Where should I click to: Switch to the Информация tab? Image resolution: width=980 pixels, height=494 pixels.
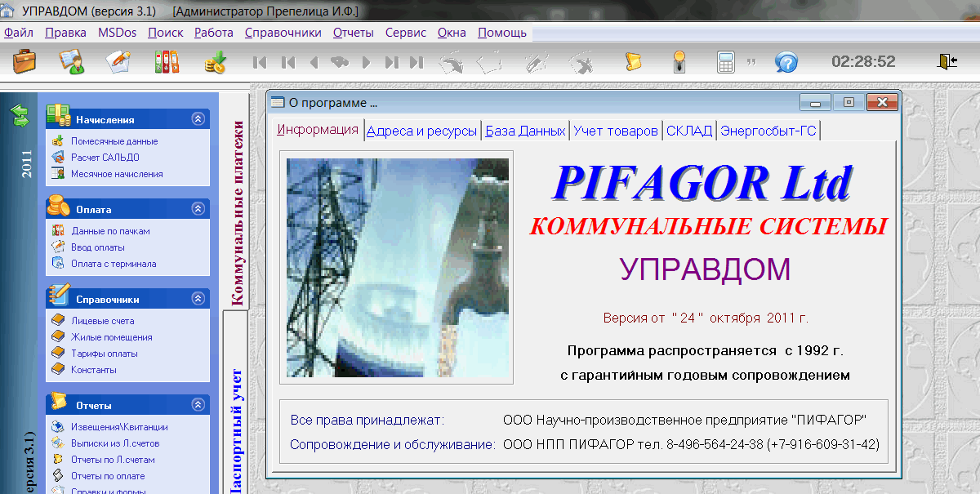[x=318, y=130]
